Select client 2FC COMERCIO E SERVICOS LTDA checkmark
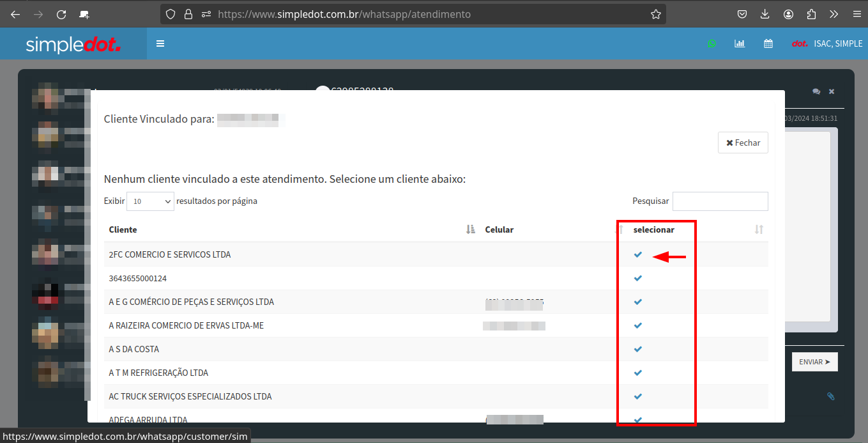This screenshot has width=868, height=443. (637, 254)
